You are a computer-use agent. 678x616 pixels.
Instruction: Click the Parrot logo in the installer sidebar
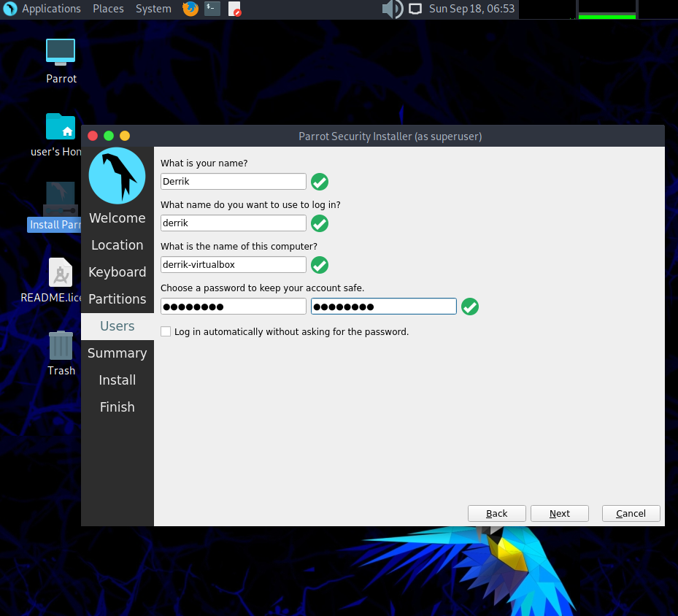click(x=117, y=175)
